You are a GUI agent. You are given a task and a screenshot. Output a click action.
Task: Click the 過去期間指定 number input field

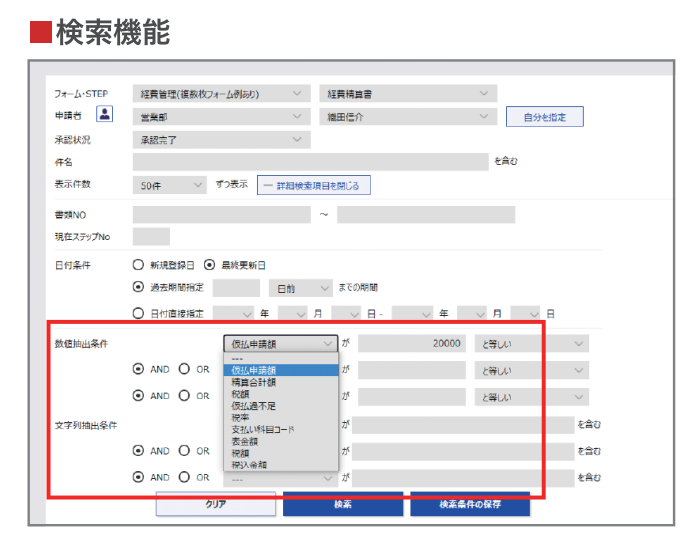coord(236,288)
